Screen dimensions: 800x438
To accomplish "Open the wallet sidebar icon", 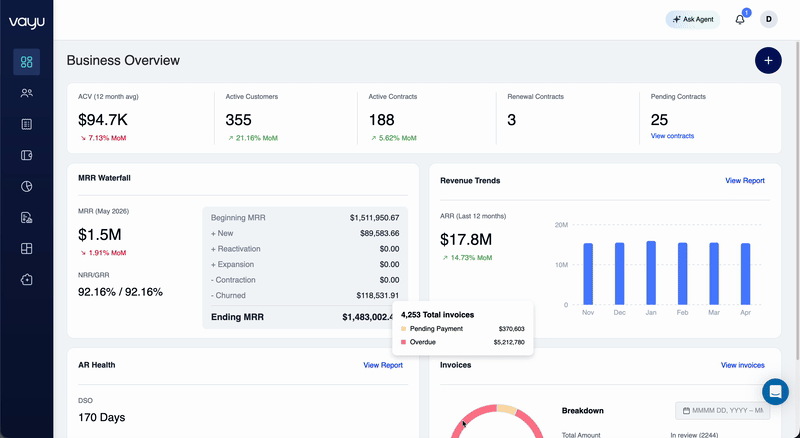I will click(27, 155).
